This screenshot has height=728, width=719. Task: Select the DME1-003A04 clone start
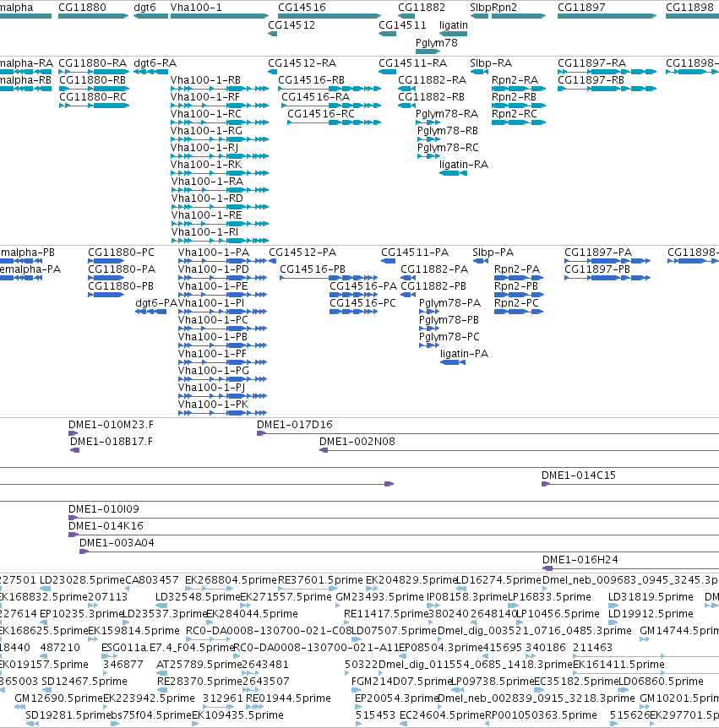(x=84, y=551)
